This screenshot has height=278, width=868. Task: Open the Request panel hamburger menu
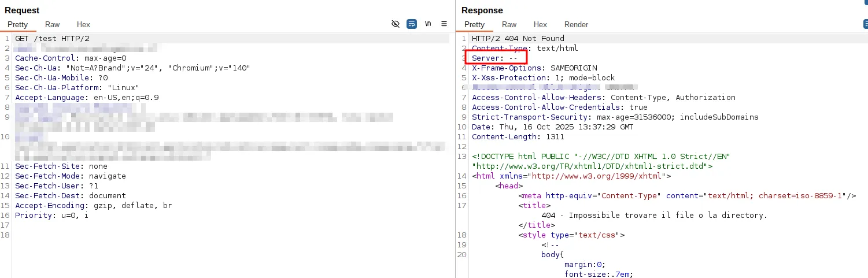[x=444, y=24]
